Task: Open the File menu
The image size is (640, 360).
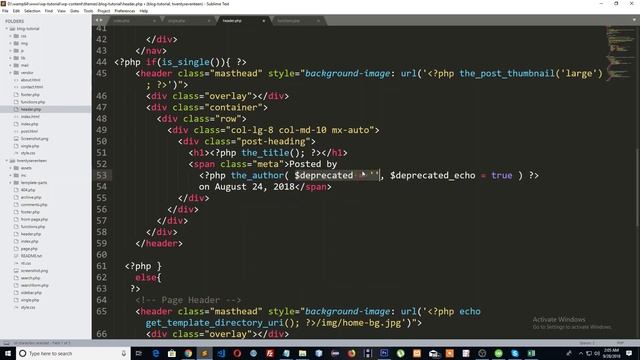Action: tap(5, 11)
